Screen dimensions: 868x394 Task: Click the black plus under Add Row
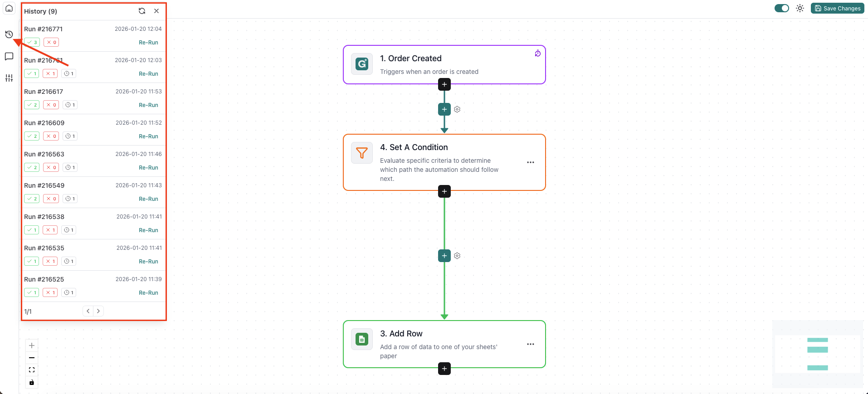(x=444, y=369)
